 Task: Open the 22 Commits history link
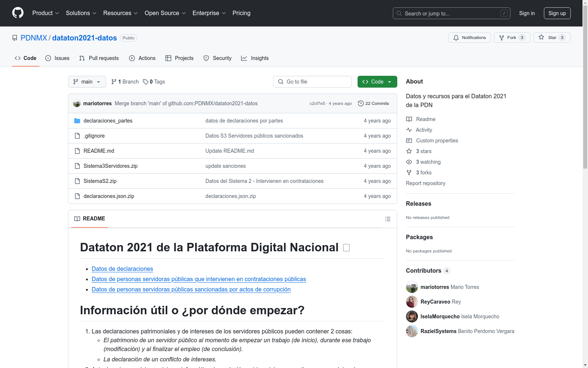tap(373, 103)
